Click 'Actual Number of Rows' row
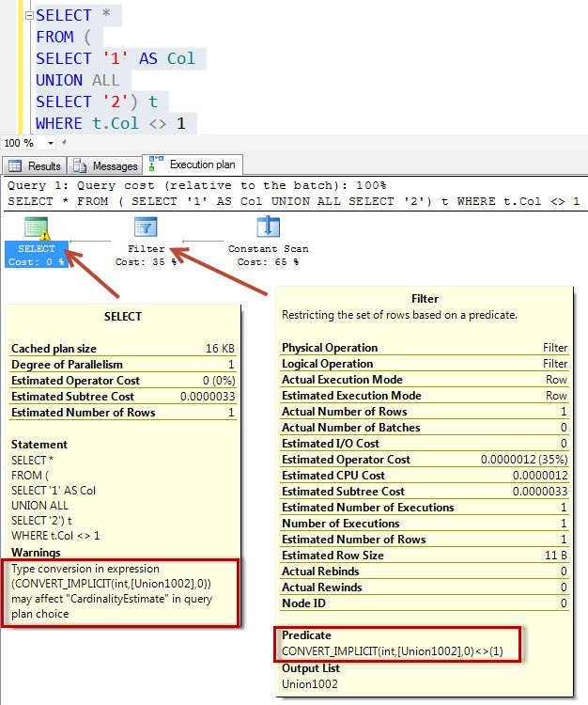 coord(425,412)
